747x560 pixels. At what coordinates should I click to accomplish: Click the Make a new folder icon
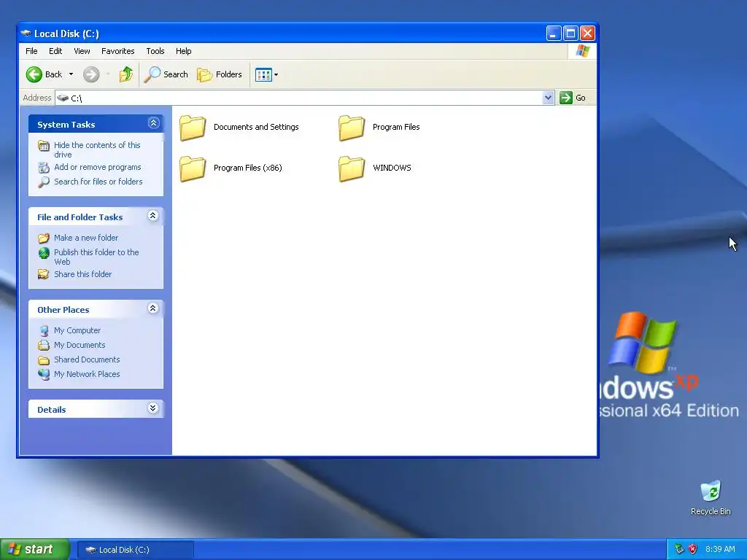pos(44,238)
